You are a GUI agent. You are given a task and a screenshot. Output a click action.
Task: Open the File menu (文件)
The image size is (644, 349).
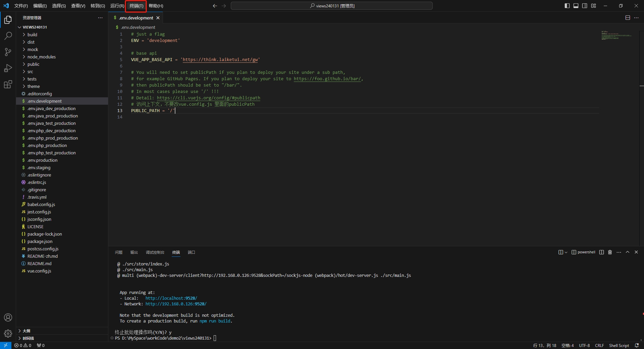[21, 6]
